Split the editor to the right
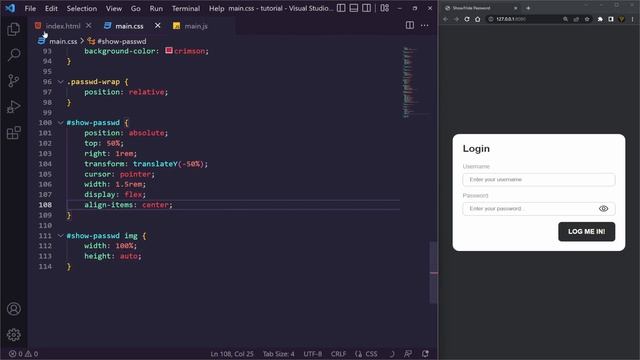 tap(410, 25)
